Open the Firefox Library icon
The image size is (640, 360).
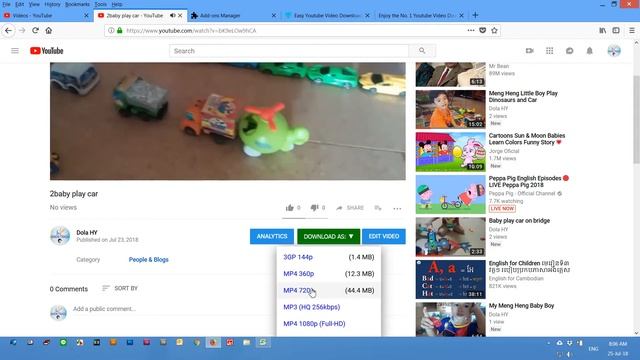(x=602, y=31)
